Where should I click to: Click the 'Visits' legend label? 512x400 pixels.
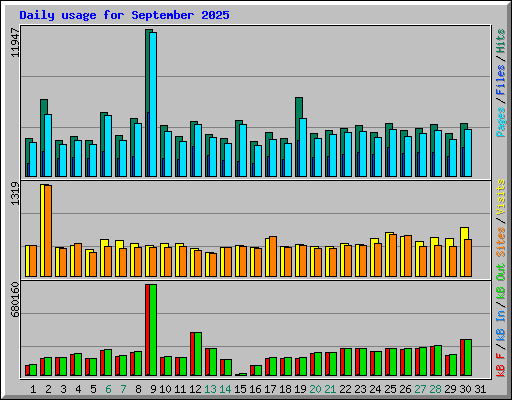point(501,197)
